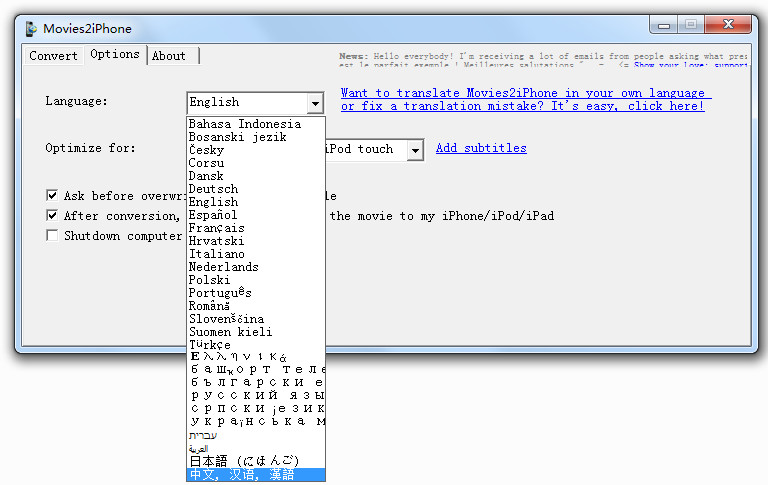The image size is (768, 485).
Task: Click the Add subtitles link
Action: pyautogui.click(x=481, y=148)
